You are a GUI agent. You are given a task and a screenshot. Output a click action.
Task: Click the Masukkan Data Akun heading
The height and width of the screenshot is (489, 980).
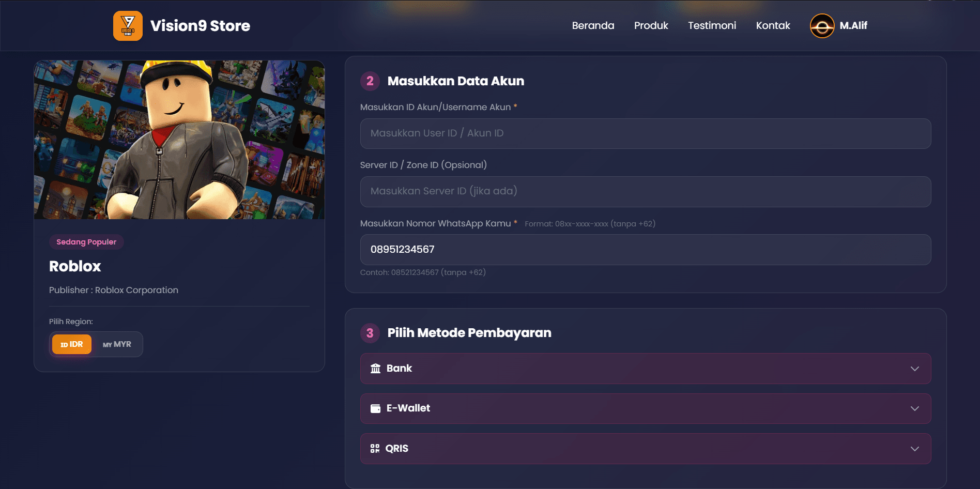(x=456, y=81)
